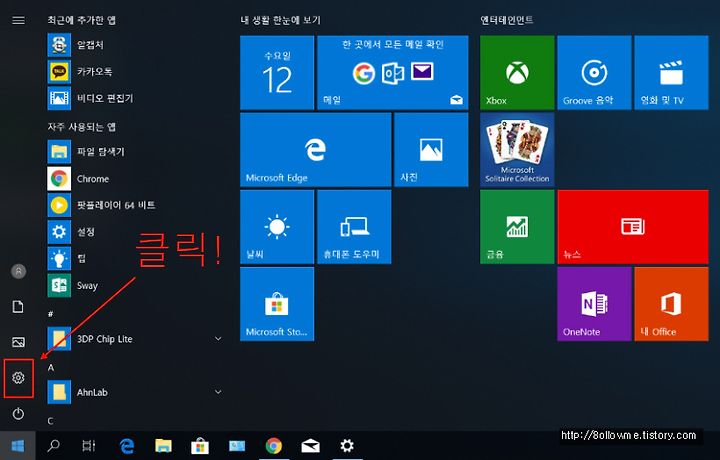Screen dimensions: 720x460
Task: Open 3DP Chip Lite folder entry
Action: [x=136, y=339]
